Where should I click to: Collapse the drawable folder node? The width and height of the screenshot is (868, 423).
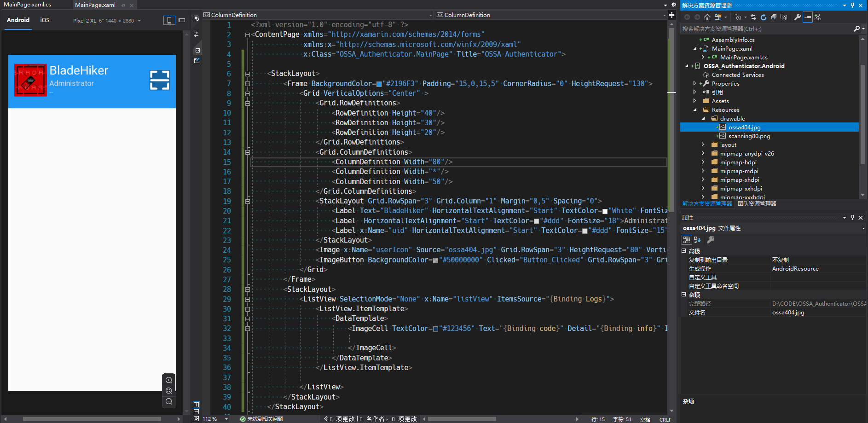click(703, 118)
